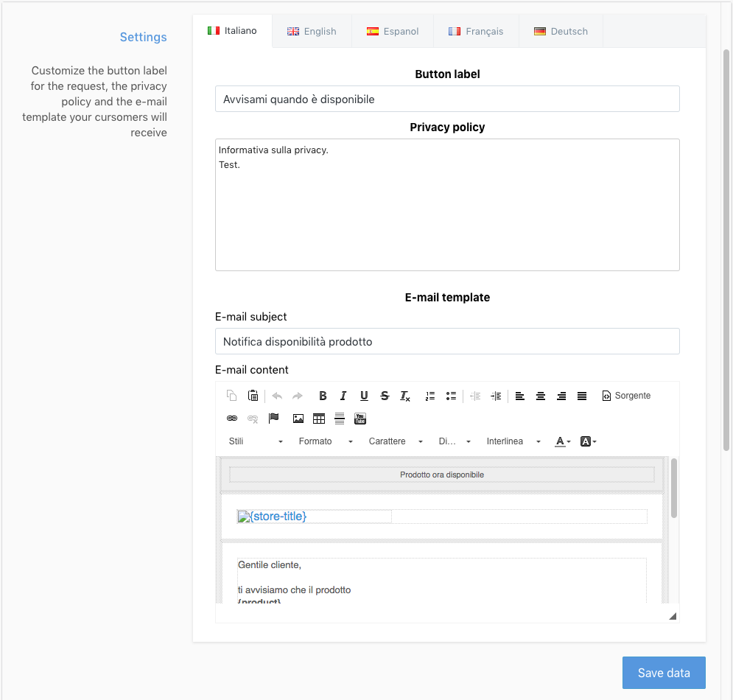Center align the email text
This screenshot has width=733, height=700.
pyautogui.click(x=541, y=396)
